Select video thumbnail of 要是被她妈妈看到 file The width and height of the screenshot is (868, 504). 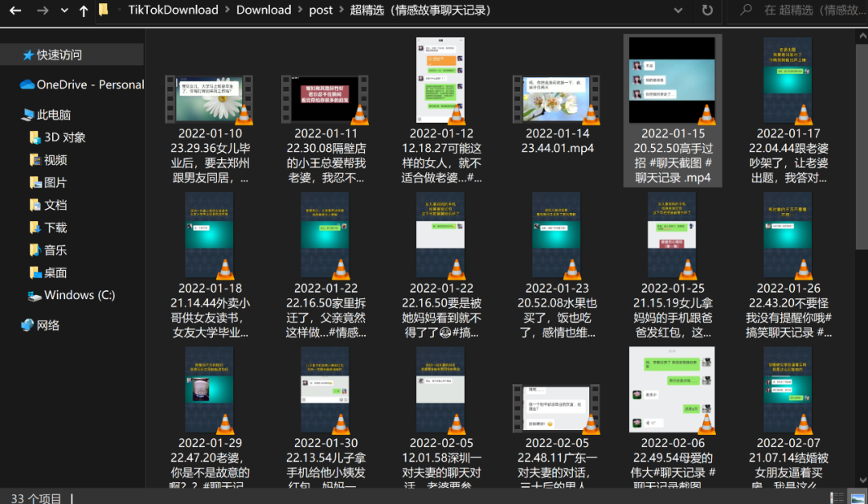pos(440,235)
